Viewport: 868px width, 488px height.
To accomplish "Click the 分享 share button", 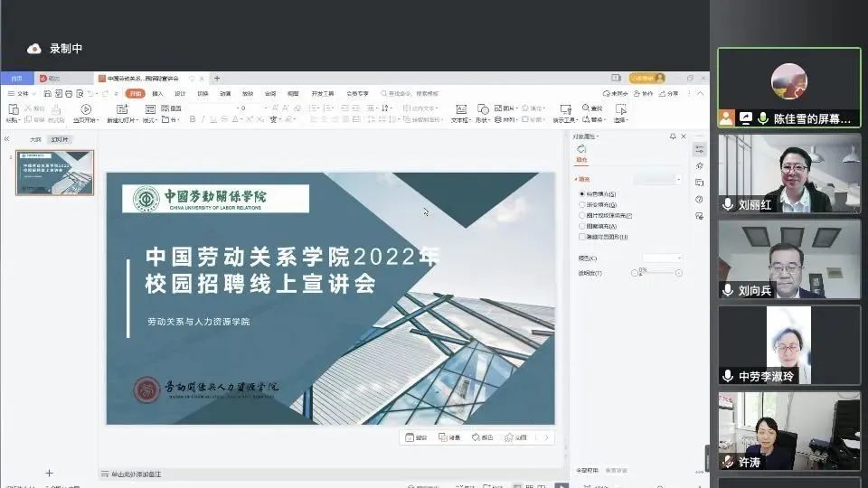I will pyautogui.click(x=669, y=93).
